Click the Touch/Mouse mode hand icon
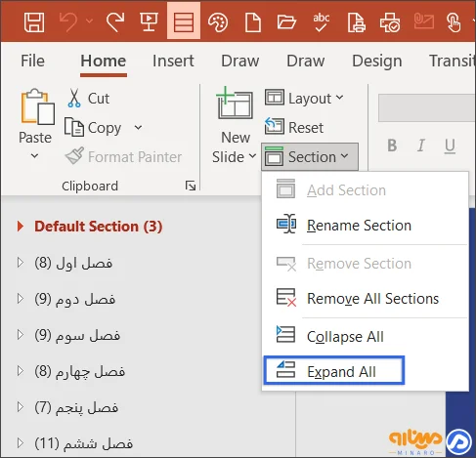This screenshot has height=458, width=476. coord(454,22)
